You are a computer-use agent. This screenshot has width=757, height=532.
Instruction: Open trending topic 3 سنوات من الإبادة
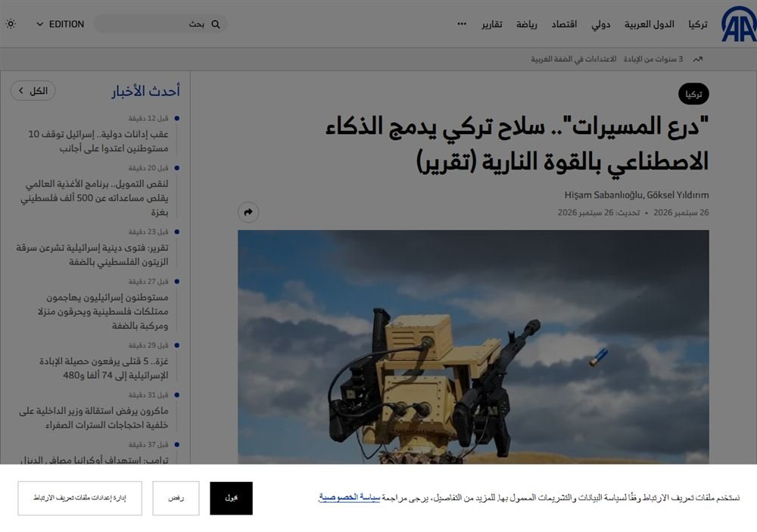(x=653, y=59)
